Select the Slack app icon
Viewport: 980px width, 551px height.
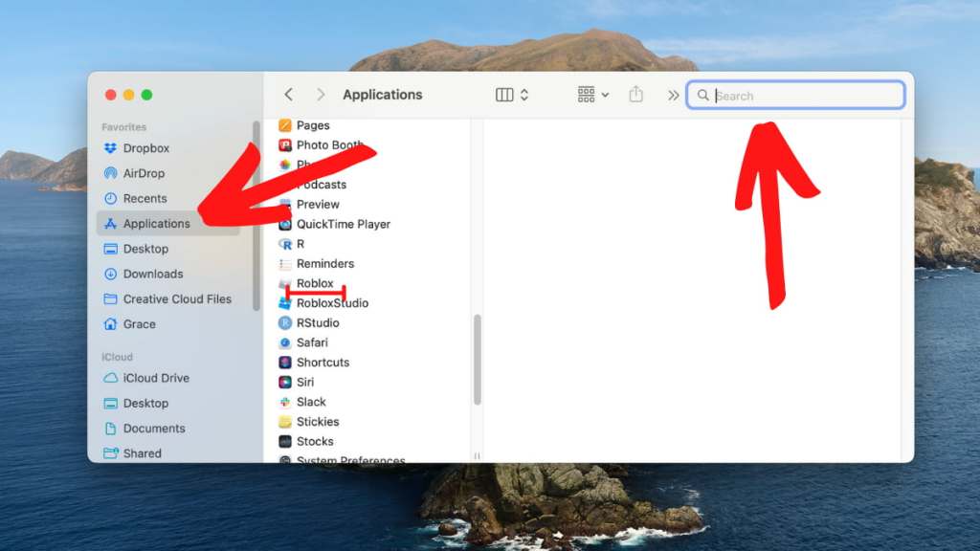[285, 402]
